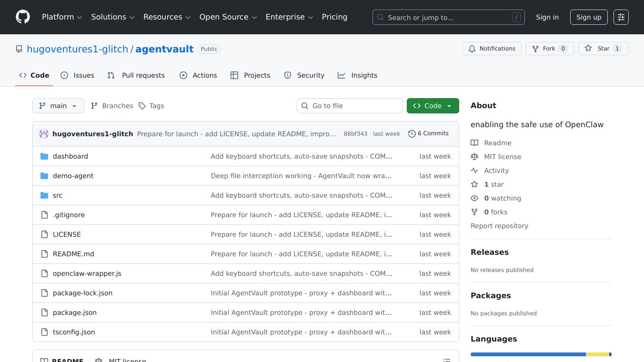The image size is (644, 362).
Task: Click the commit history clock icon
Action: click(x=412, y=134)
